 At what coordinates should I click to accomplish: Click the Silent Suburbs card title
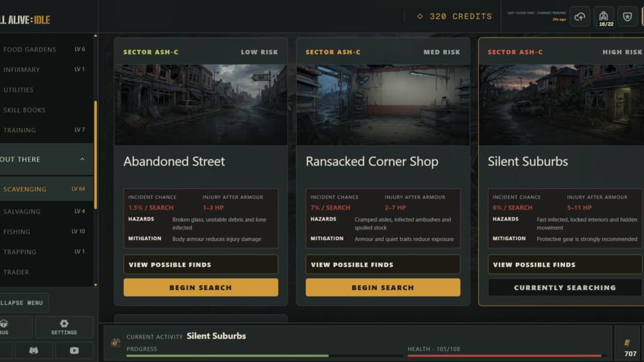point(528,161)
